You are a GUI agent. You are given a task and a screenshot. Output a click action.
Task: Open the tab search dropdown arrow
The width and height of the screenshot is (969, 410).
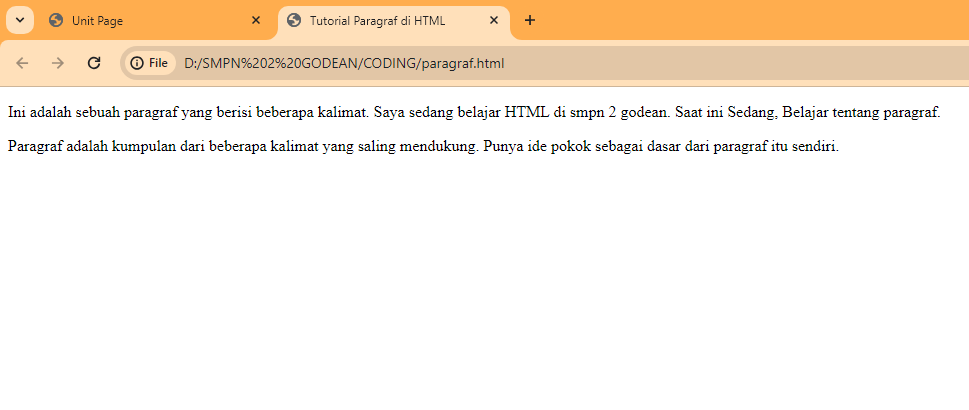(x=20, y=20)
